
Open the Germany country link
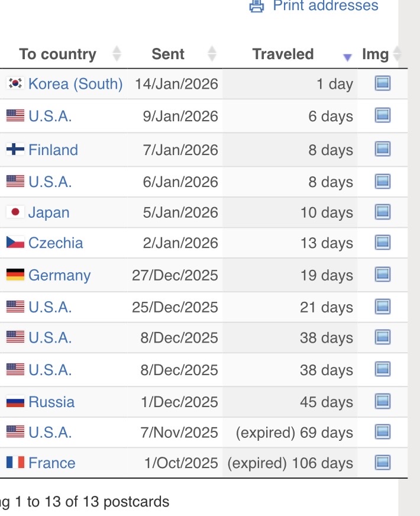[x=59, y=275]
